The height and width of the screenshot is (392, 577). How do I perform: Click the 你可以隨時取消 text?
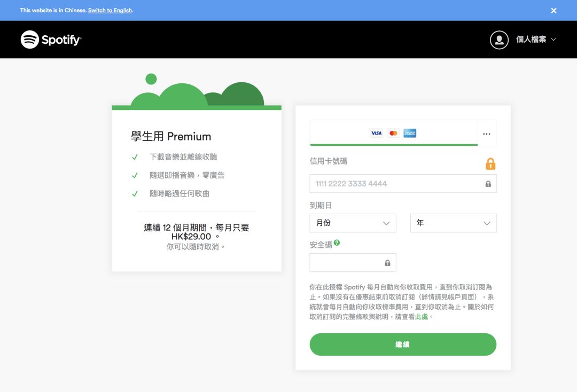coord(196,247)
